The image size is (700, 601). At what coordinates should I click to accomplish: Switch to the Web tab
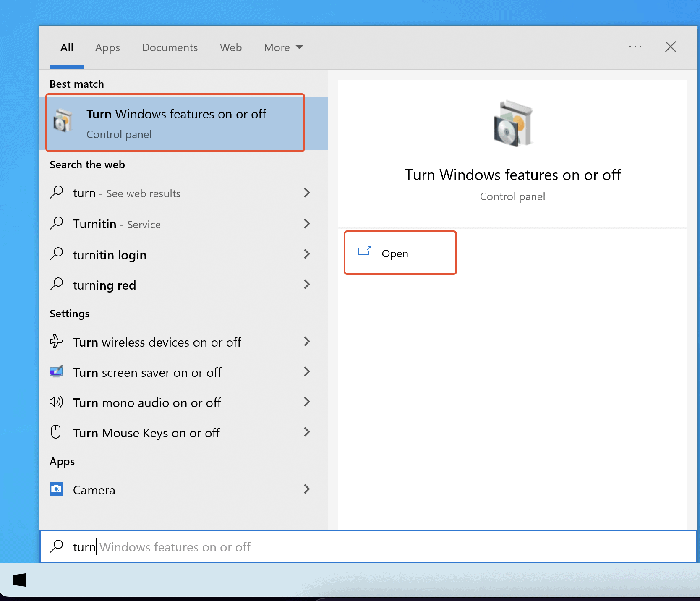coord(231,47)
